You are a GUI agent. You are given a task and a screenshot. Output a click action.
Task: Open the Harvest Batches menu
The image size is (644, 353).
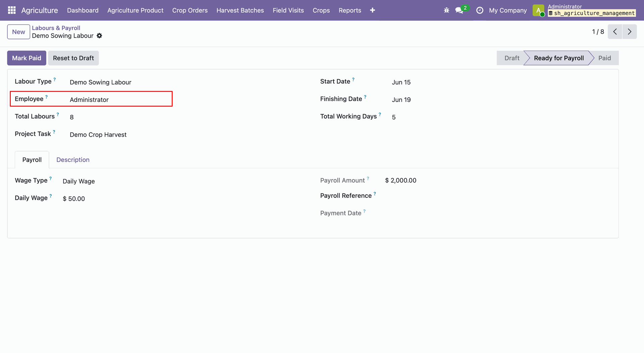(240, 10)
